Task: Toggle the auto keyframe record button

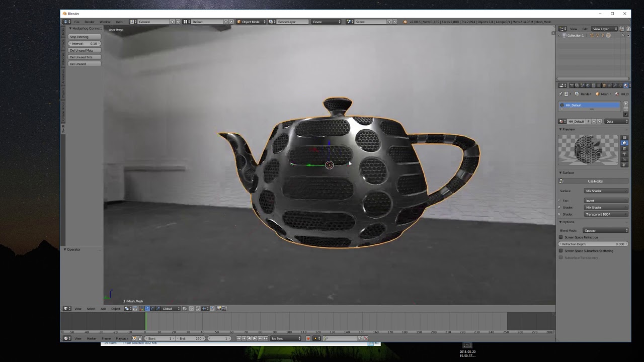Action: coord(308,338)
